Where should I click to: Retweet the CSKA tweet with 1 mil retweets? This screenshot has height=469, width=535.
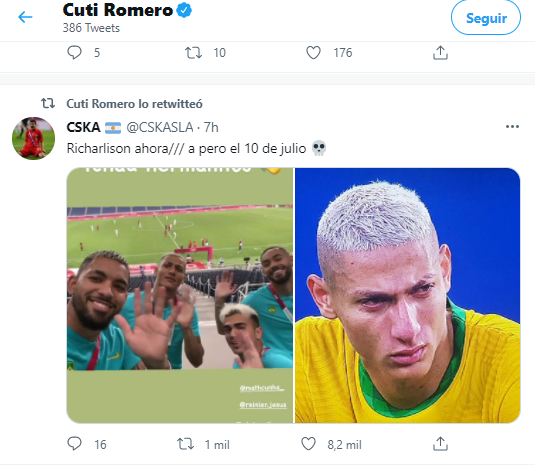tap(185, 444)
